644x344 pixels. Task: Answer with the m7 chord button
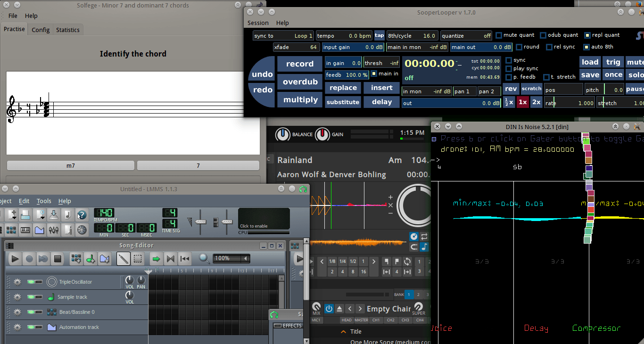[x=70, y=165]
